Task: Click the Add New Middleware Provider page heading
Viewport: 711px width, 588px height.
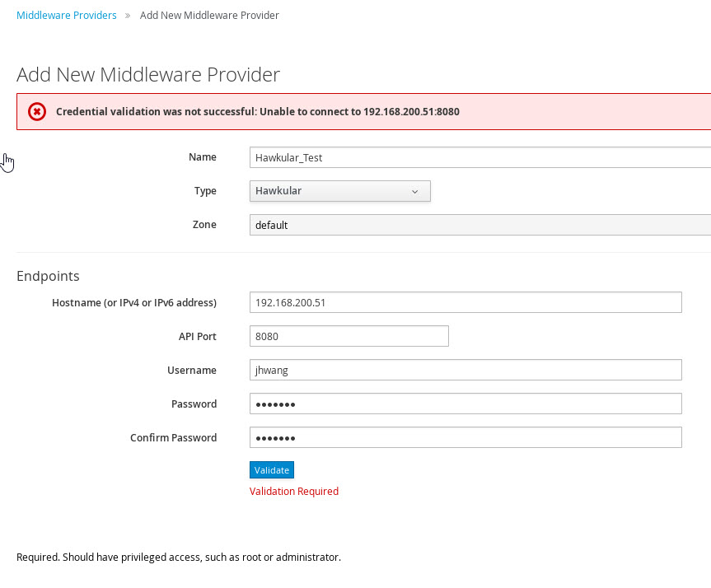Action: [x=148, y=75]
